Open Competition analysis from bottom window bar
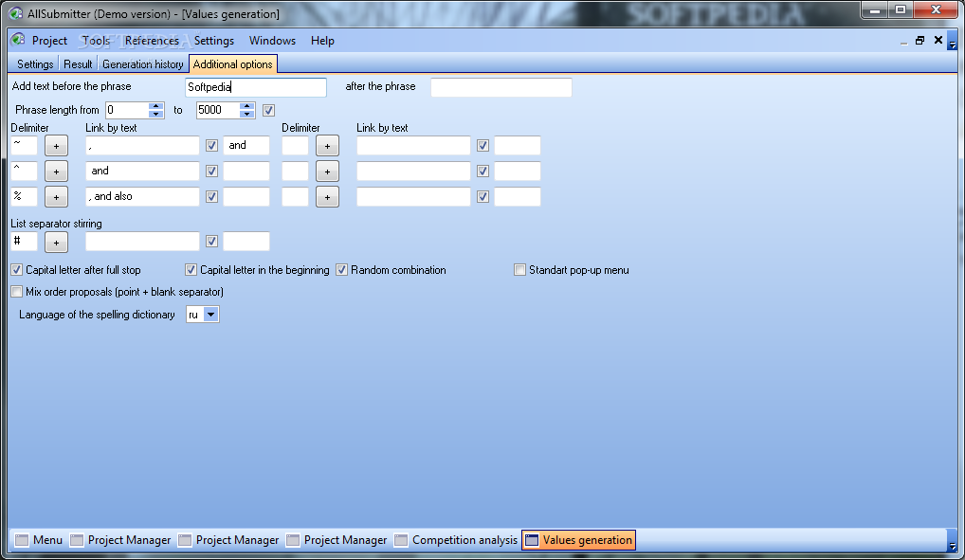Image resolution: width=965 pixels, height=560 pixels. pos(456,540)
